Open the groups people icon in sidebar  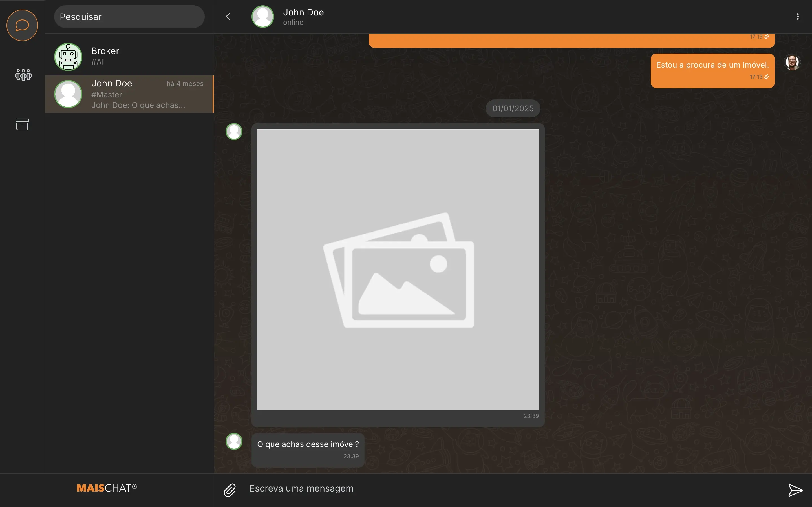coord(23,74)
